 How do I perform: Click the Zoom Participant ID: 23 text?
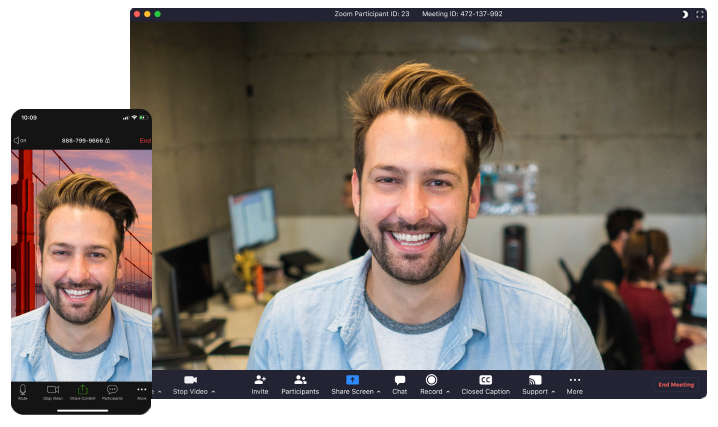tap(372, 14)
